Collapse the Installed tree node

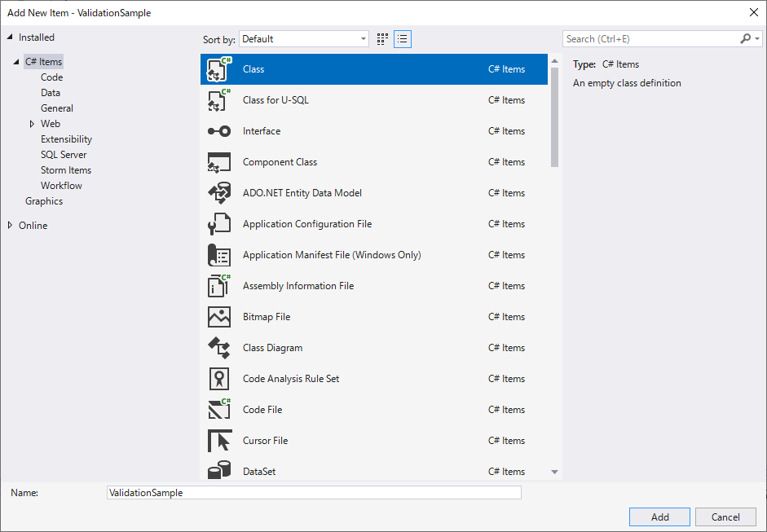click(x=11, y=37)
